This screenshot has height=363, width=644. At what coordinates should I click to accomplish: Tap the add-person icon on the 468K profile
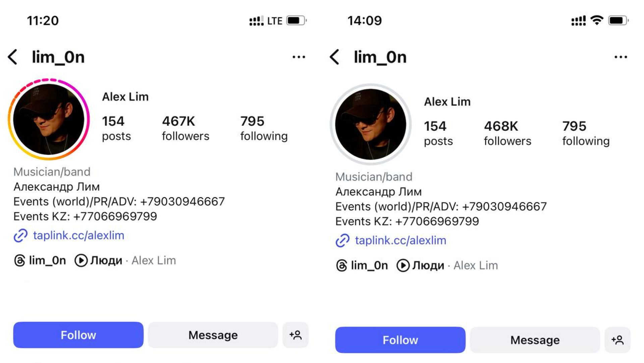coord(618,340)
